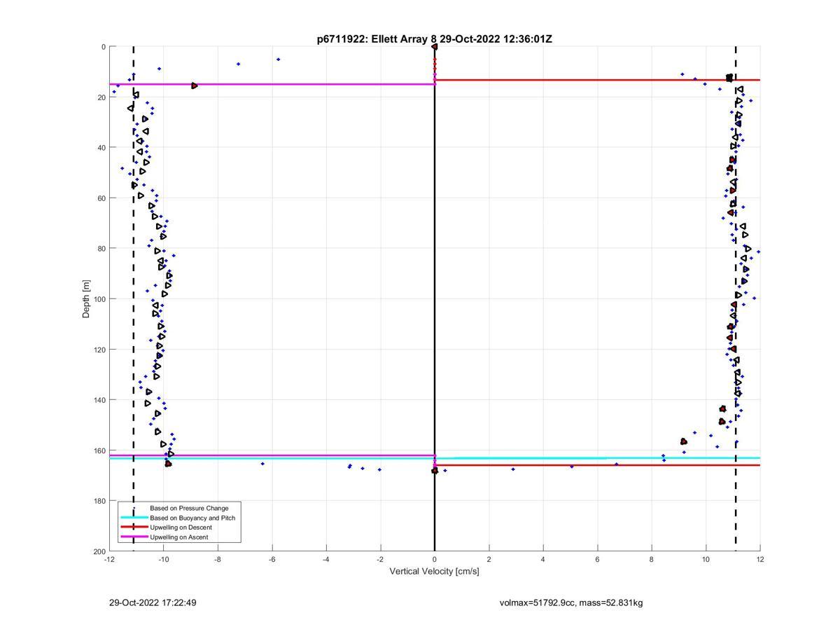Click the red line swatch in legend
Image resolution: width=840 pixels, height=620 pixels.
[134, 527]
